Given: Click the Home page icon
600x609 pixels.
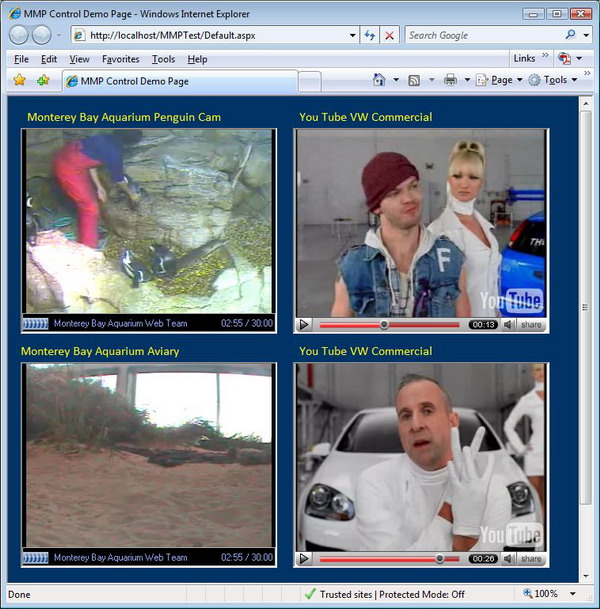Looking at the screenshot, I should pyautogui.click(x=379, y=80).
